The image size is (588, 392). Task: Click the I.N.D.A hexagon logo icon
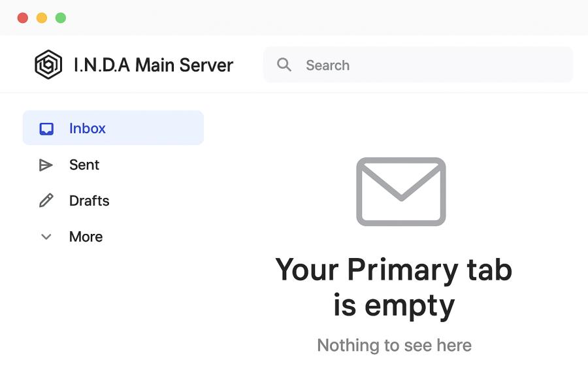coord(48,65)
